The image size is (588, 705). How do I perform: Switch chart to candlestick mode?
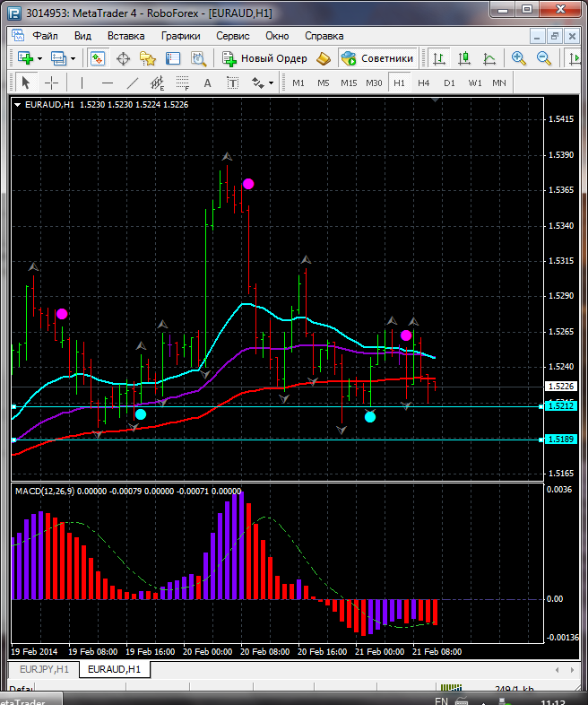464,58
